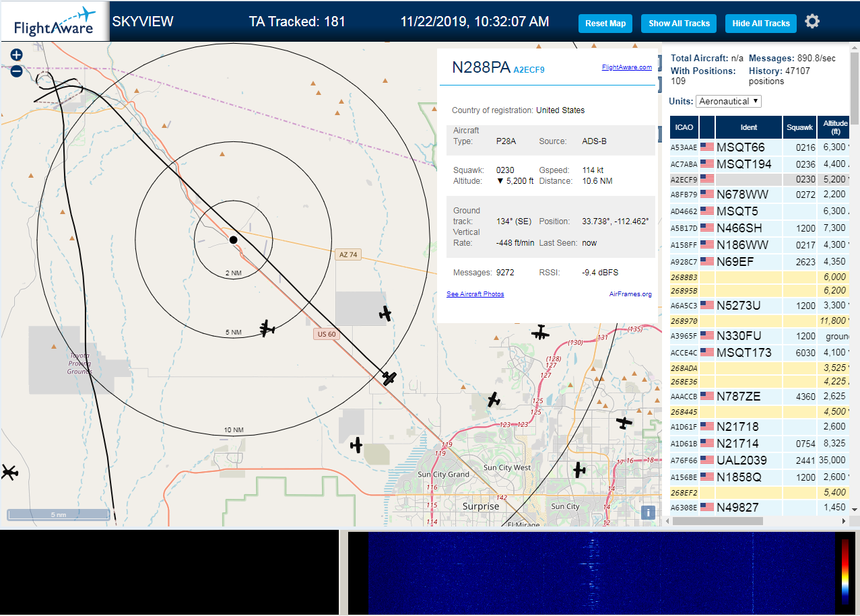Click the scroll-right arrow below the table
The width and height of the screenshot is (860, 616).
844,521
